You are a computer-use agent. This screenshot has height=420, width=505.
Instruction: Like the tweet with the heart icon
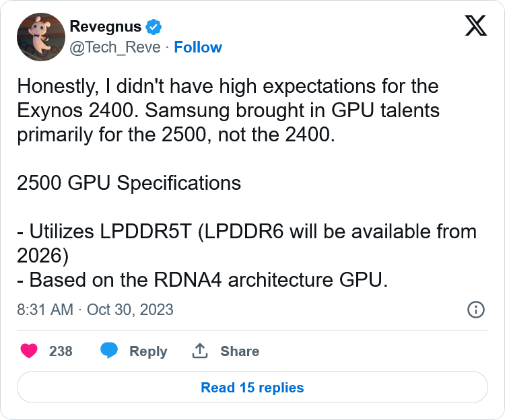[x=29, y=351]
